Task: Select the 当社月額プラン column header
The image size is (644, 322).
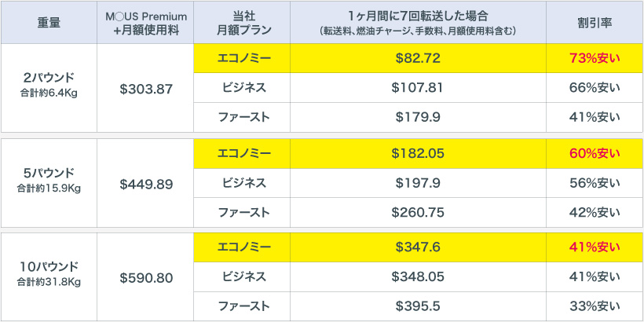Action: point(242,23)
